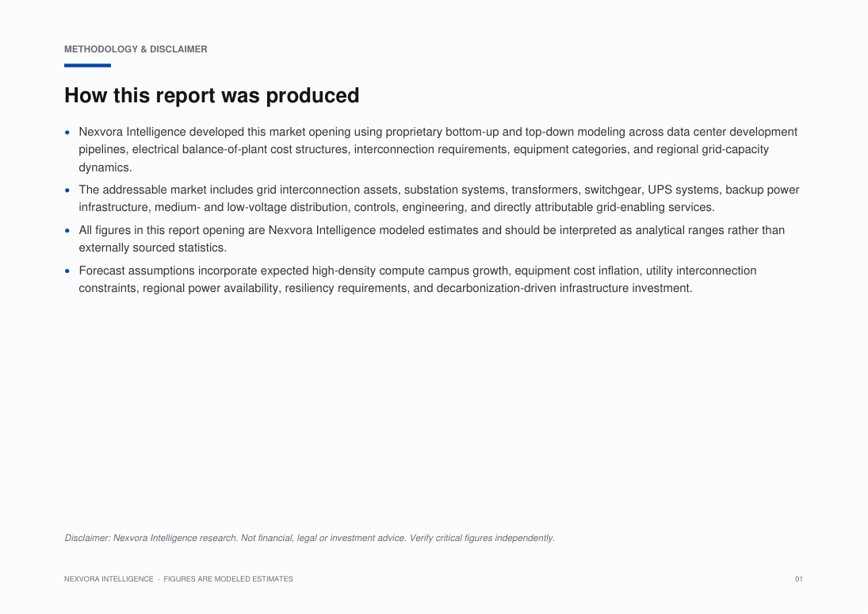This screenshot has height=614, width=868.
Task: Click the sentence about modeled estimates ranges
Action: click(x=432, y=239)
